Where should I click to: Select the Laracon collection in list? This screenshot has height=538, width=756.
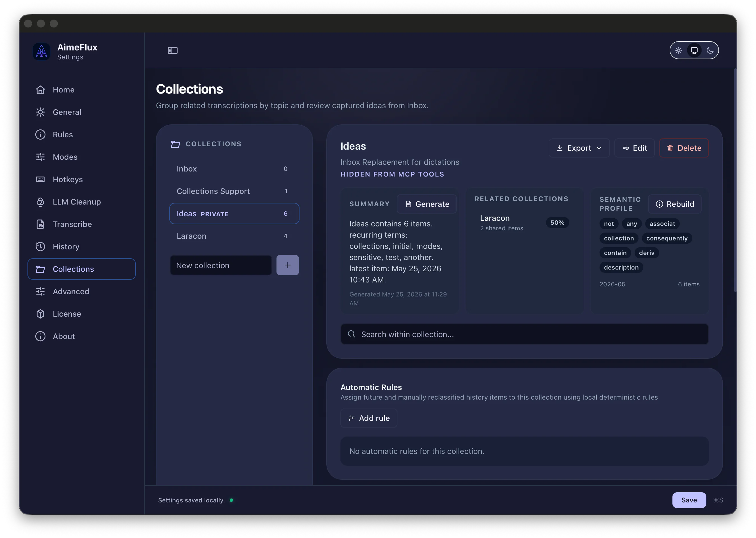point(234,236)
